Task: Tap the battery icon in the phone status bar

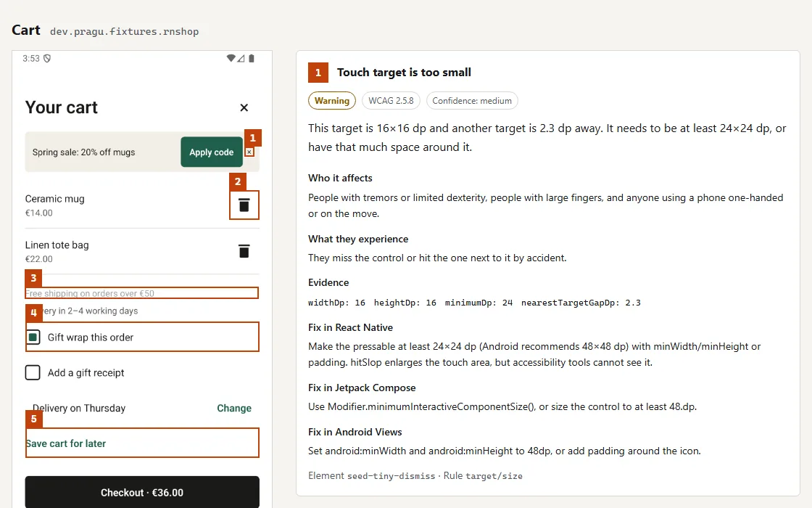Action: [x=252, y=58]
